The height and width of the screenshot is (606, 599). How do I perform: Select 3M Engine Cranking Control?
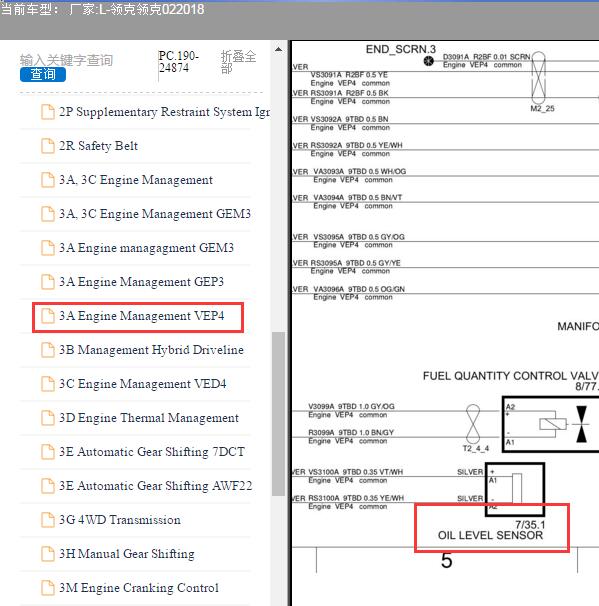tap(138, 588)
